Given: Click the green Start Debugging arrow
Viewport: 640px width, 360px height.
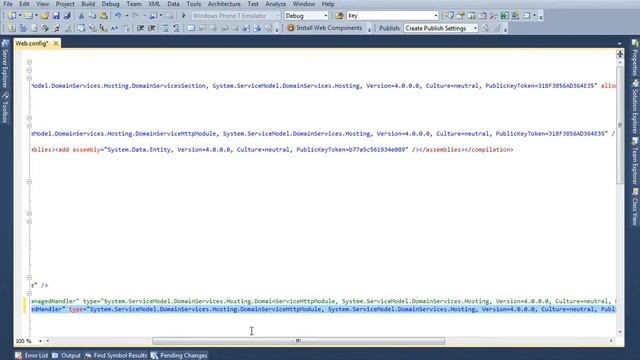Looking at the screenshot, I should coord(184,16).
